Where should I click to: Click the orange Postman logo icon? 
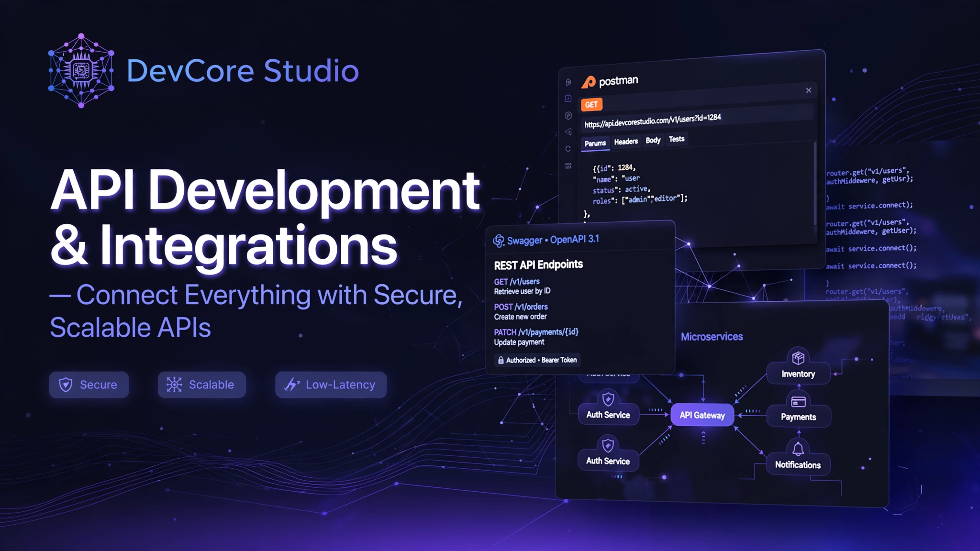pos(589,82)
